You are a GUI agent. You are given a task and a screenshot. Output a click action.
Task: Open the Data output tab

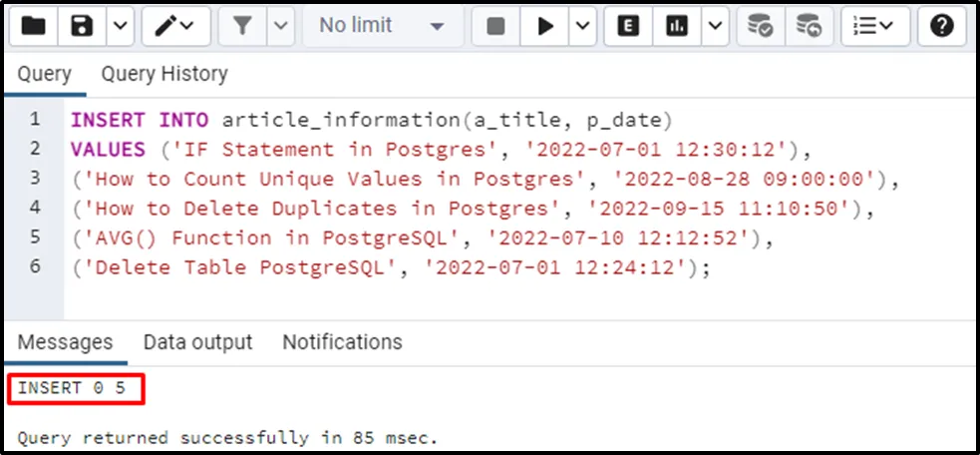197,342
